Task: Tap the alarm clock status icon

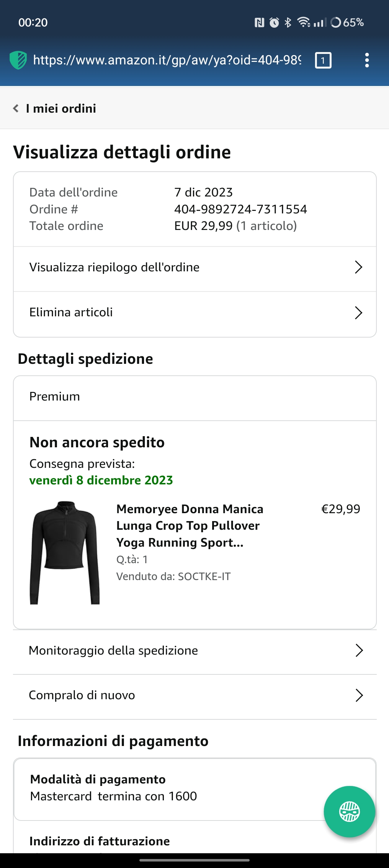Action: 274,23
